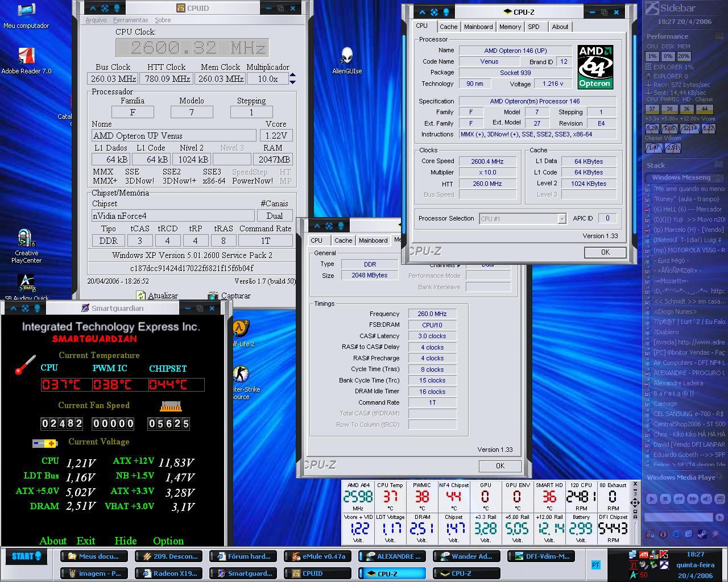728x582 pixels.
Task: Open the Ferramentas menu in CPUID
Action: (131, 20)
